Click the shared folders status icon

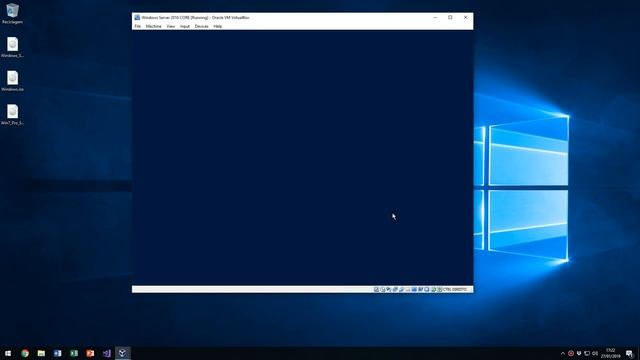[408, 289]
